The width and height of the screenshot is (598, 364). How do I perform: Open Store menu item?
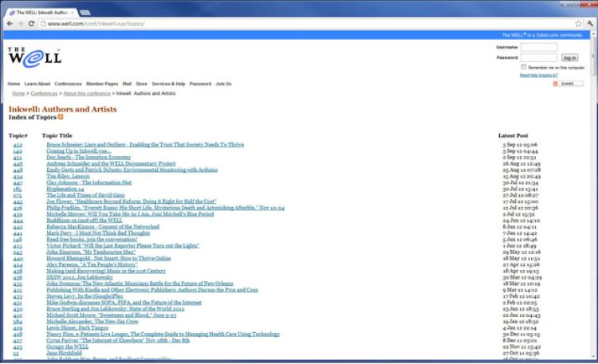tap(141, 84)
